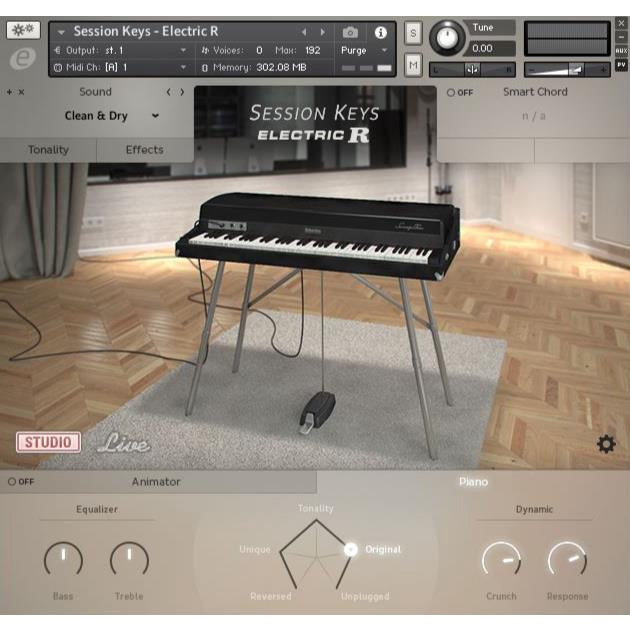630x630 pixels.
Task: Open the Animator tab
Action: [x=156, y=482]
